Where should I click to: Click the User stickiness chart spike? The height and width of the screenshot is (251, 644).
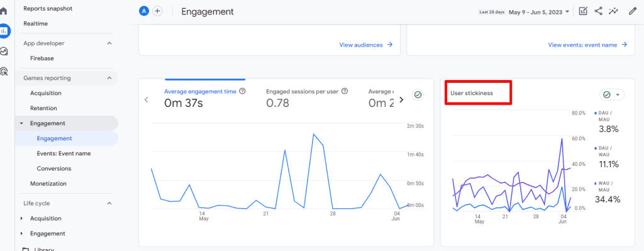click(x=561, y=139)
